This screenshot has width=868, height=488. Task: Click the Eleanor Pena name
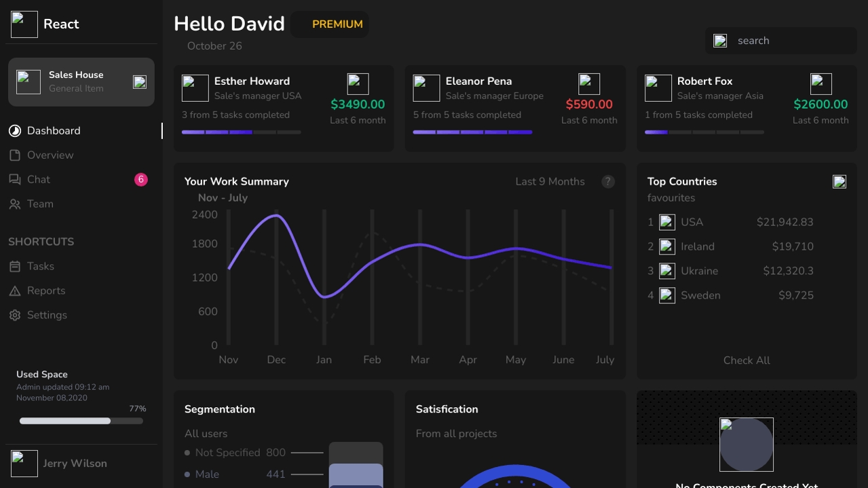(x=479, y=81)
